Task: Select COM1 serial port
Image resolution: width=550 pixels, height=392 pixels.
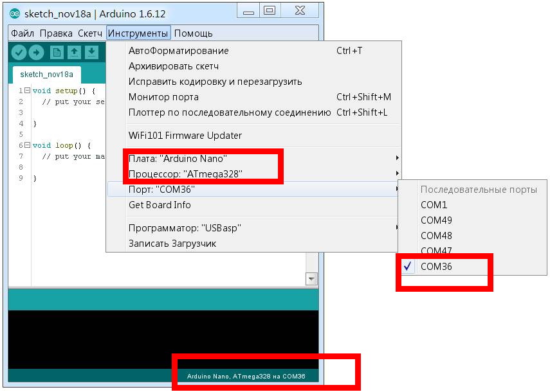Action: tap(434, 205)
